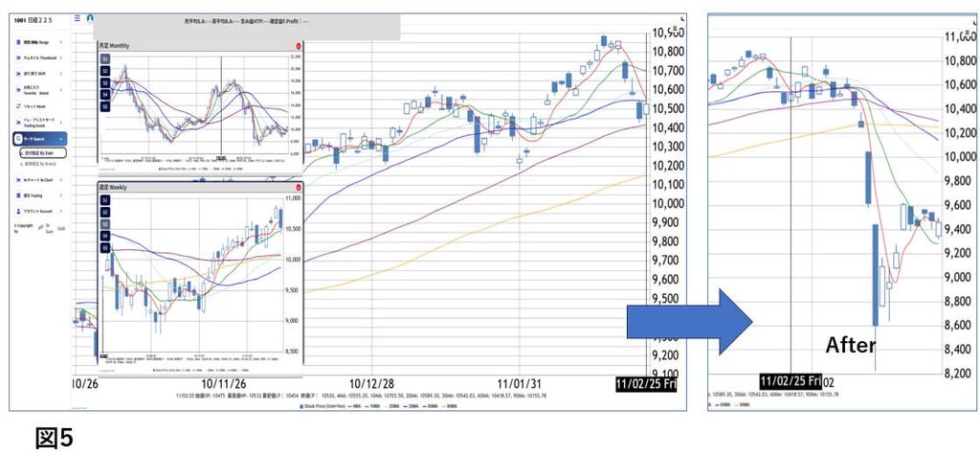Viewport: 980px width, 456px height.
Task: Click the 1001 日経225 title in sidebar
Action: [x=33, y=20]
